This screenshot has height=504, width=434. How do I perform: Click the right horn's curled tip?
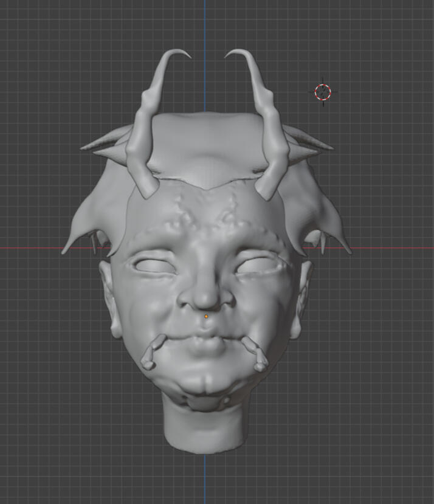(x=231, y=55)
